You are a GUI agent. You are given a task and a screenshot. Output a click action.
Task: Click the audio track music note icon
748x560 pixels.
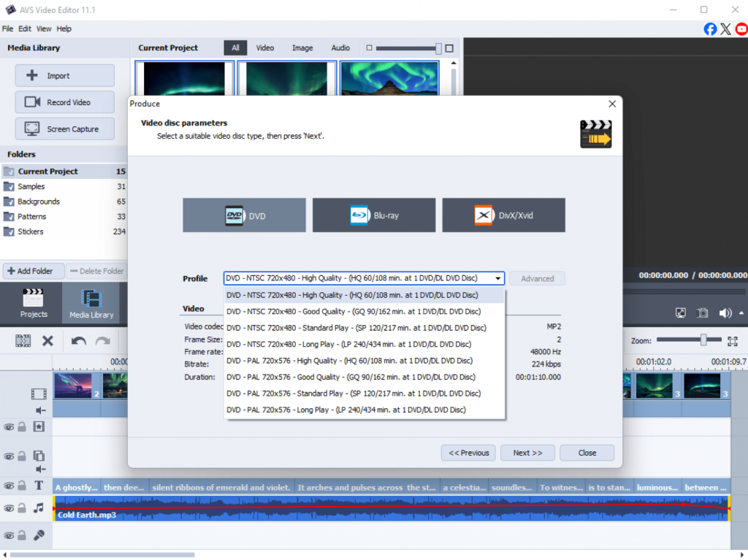[x=39, y=508]
